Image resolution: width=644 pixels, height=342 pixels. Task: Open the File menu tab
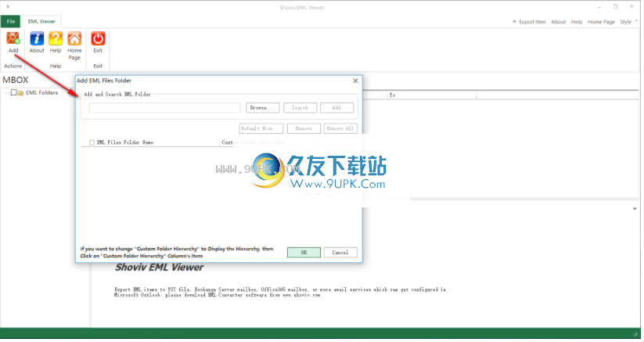[11, 21]
